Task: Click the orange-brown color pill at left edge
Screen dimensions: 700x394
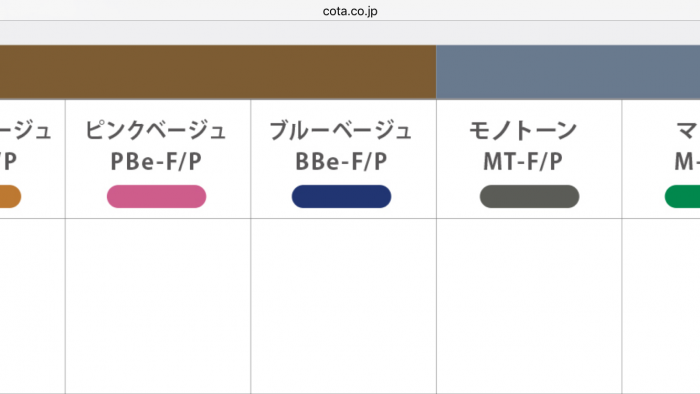Action: pos(10,196)
